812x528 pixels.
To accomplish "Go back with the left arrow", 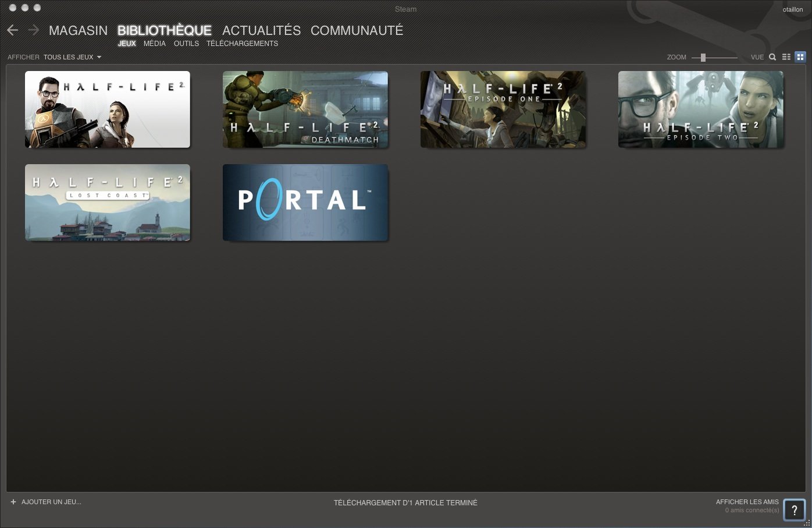I will [13, 30].
